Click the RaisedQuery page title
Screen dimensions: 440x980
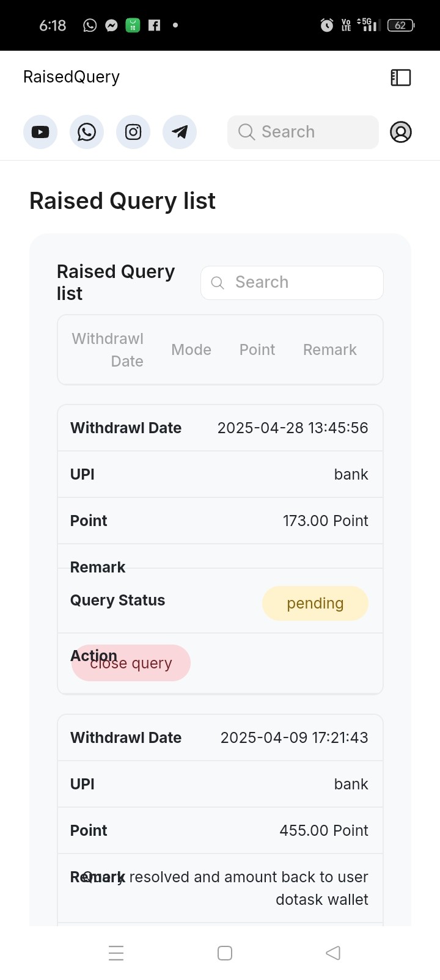click(x=71, y=77)
